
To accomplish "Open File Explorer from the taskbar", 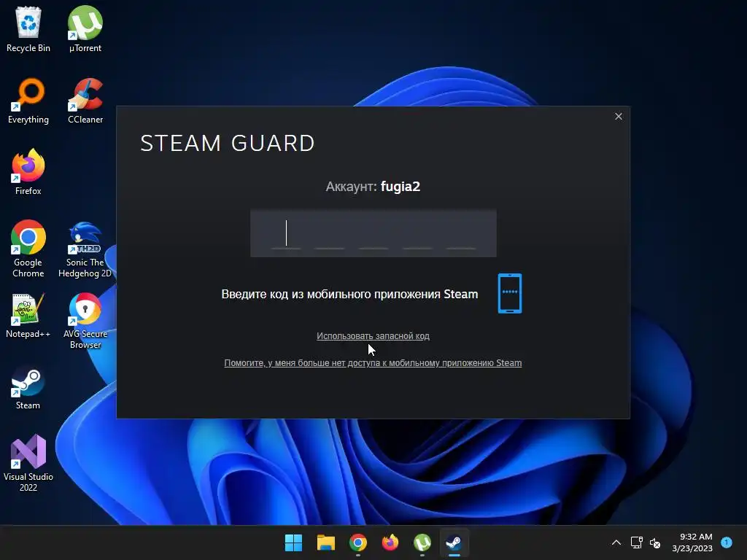I will (326, 542).
